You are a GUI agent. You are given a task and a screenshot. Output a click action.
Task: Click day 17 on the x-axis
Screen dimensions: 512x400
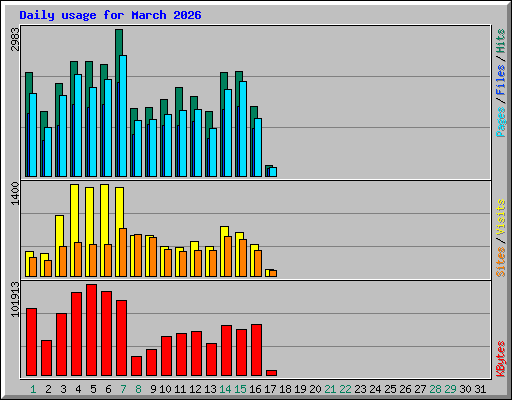[x=270, y=389]
